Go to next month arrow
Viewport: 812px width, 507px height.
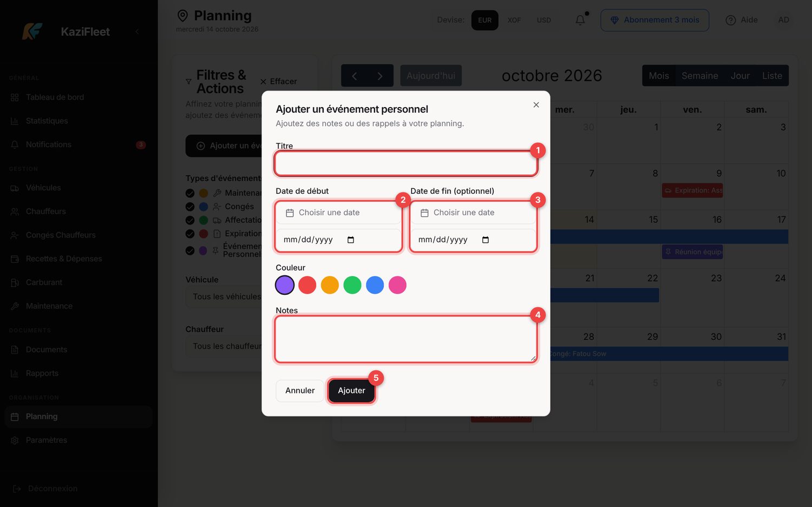point(380,76)
